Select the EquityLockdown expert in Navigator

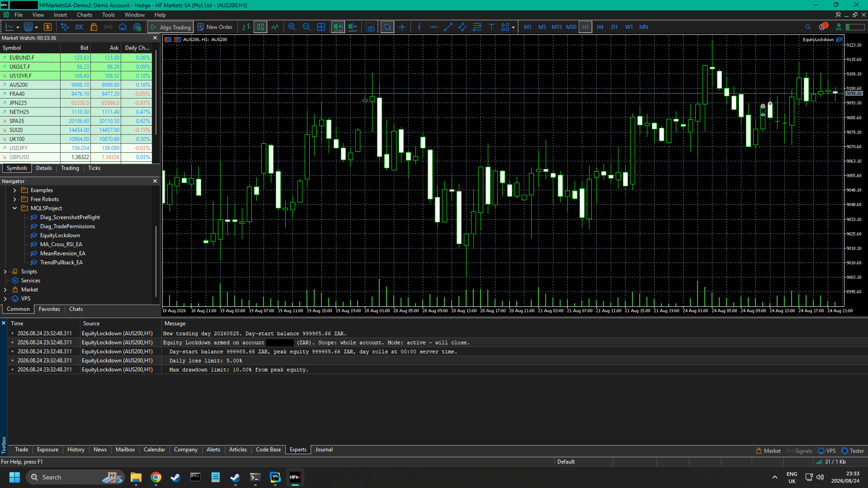(60, 235)
